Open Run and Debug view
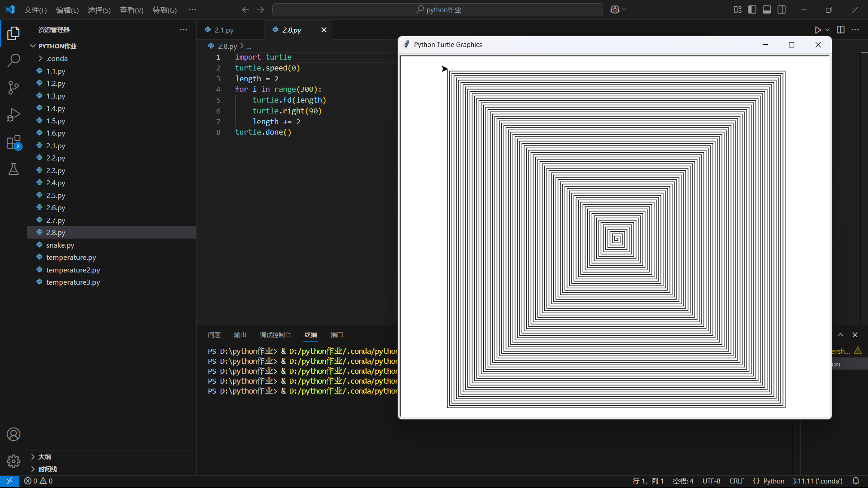The height and width of the screenshot is (488, 868). [x=14, y=115]
